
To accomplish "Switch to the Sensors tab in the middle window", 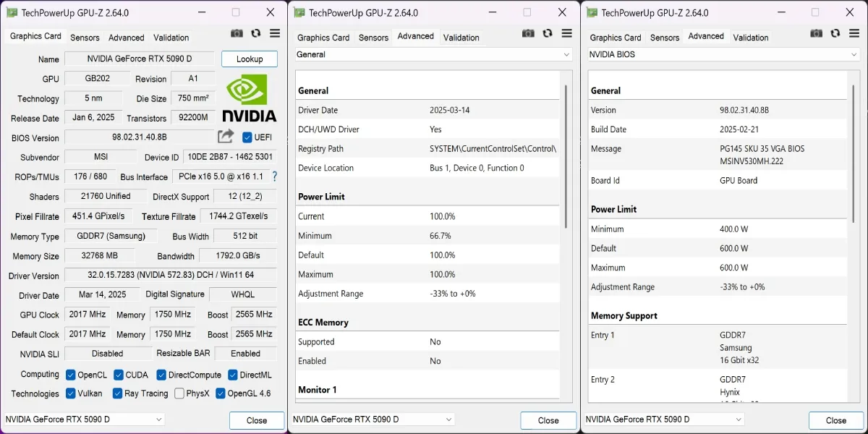I will tap(373, 38).
